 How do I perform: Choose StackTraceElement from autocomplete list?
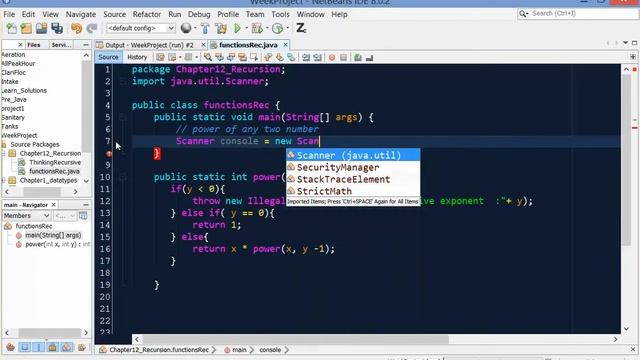coord(353,179)
